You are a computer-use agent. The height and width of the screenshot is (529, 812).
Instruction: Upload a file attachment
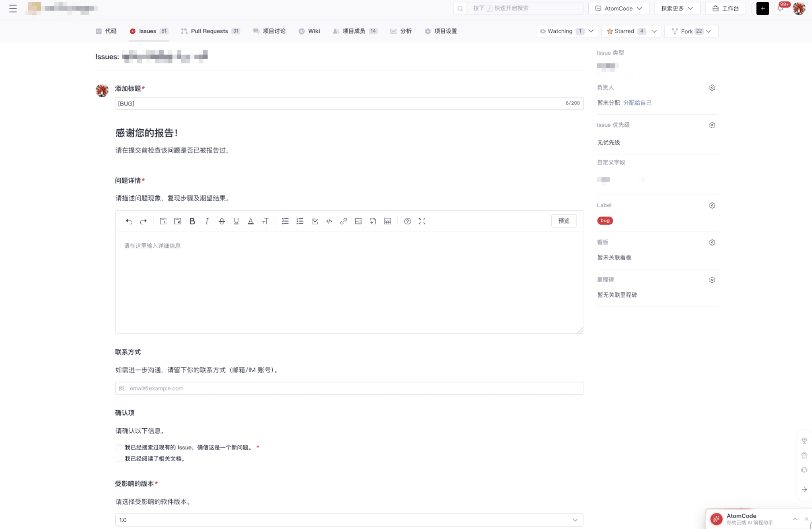point(373,221)
